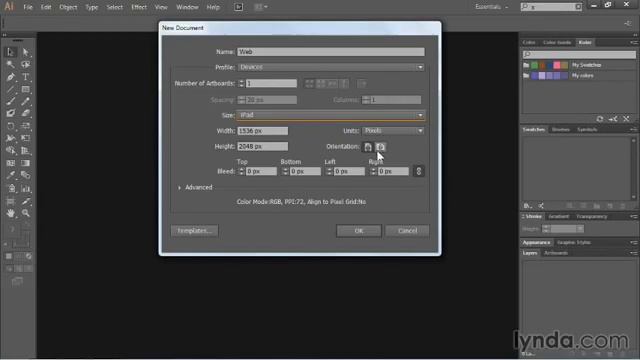Select the Line Segment tool
Image resolution: width=640 pixels, height=360 pixels.
tap(11, 89)
